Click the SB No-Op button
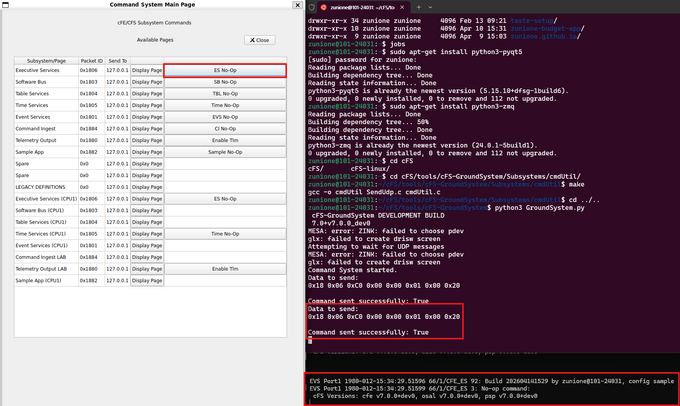 coord(224,82)
